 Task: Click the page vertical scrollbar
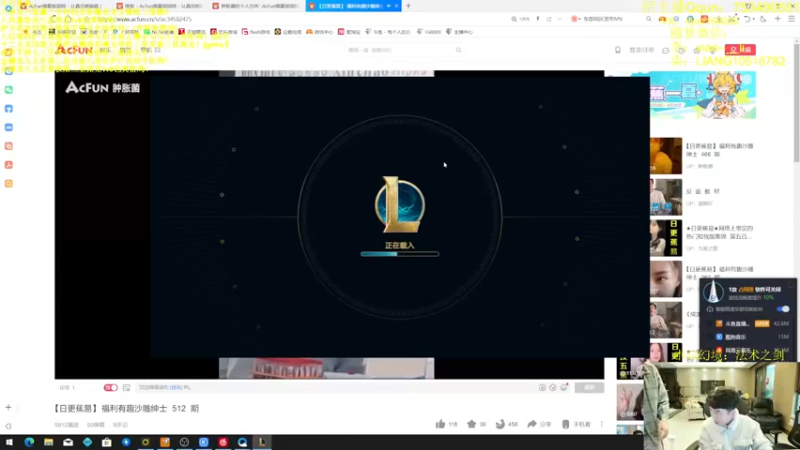796,102
